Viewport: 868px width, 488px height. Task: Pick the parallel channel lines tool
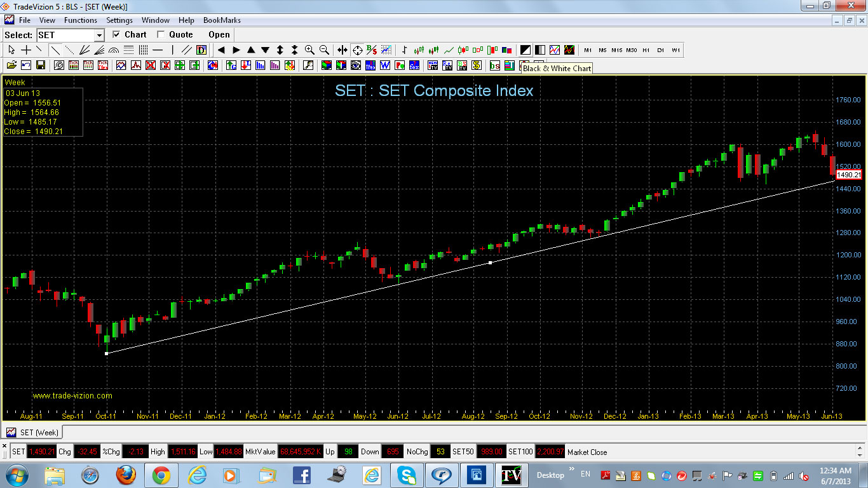(x=187, y=50)
